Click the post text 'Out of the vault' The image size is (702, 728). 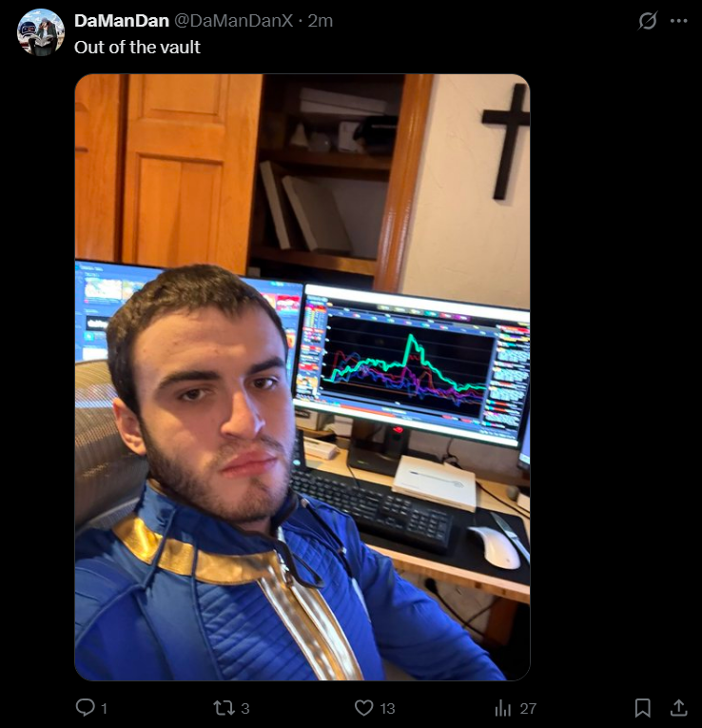(x=137, y=48)
